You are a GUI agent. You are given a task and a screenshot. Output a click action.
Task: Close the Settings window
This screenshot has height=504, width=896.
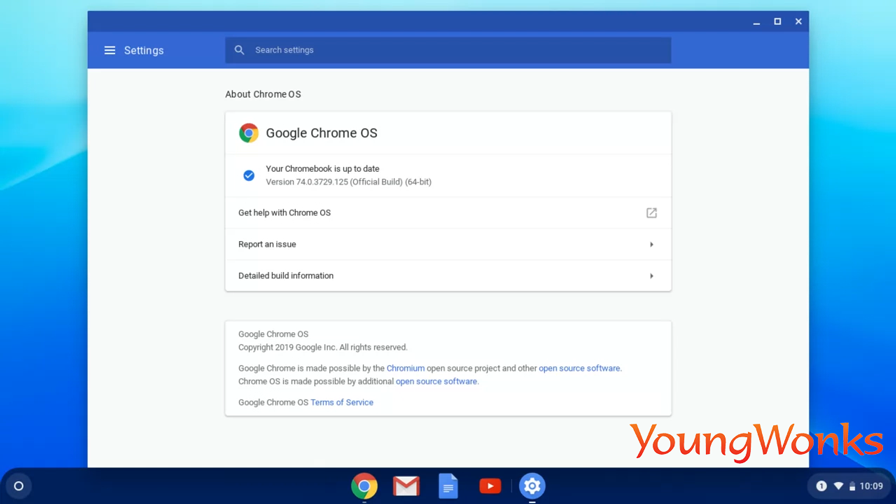click(798, 22)
